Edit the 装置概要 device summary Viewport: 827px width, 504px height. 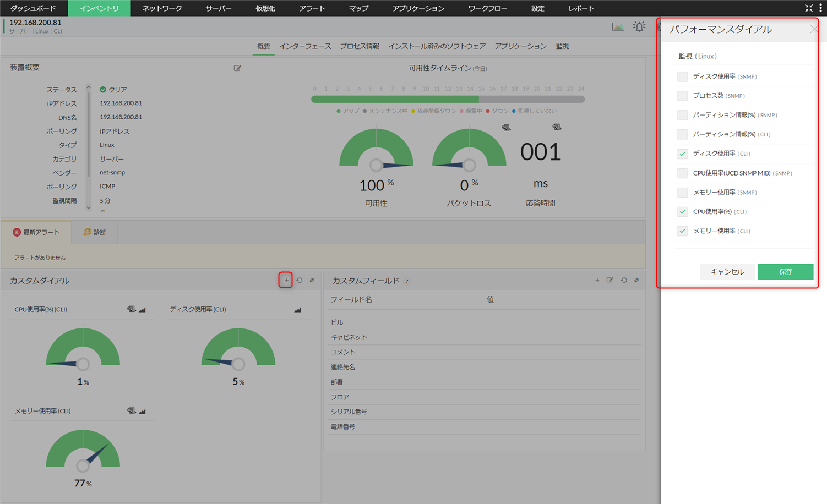pos(237,68)
